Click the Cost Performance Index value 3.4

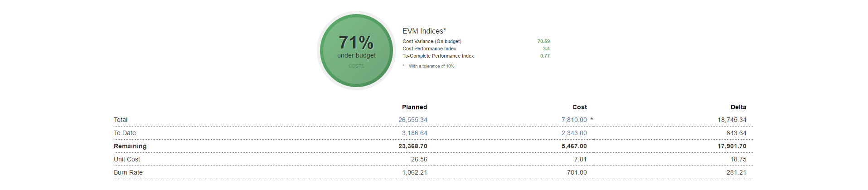pyautogui.click(x=546, y=49)
